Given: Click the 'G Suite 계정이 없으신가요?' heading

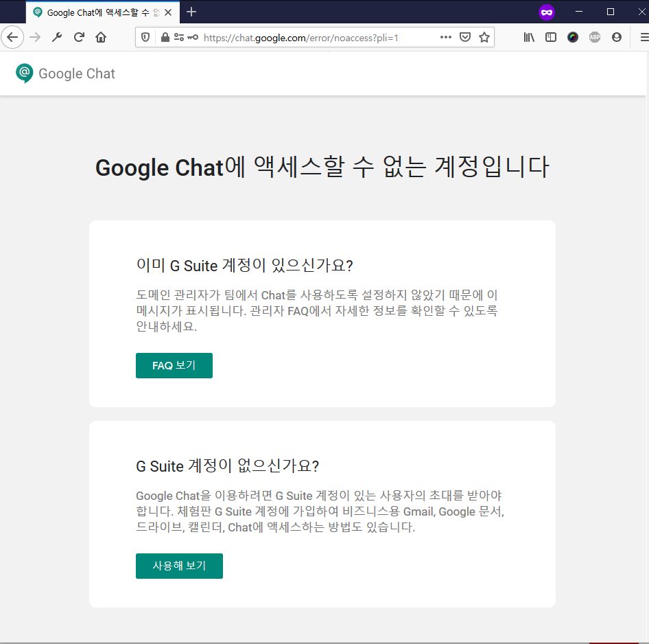Looking at the screenshot, I should click(228, 466).
